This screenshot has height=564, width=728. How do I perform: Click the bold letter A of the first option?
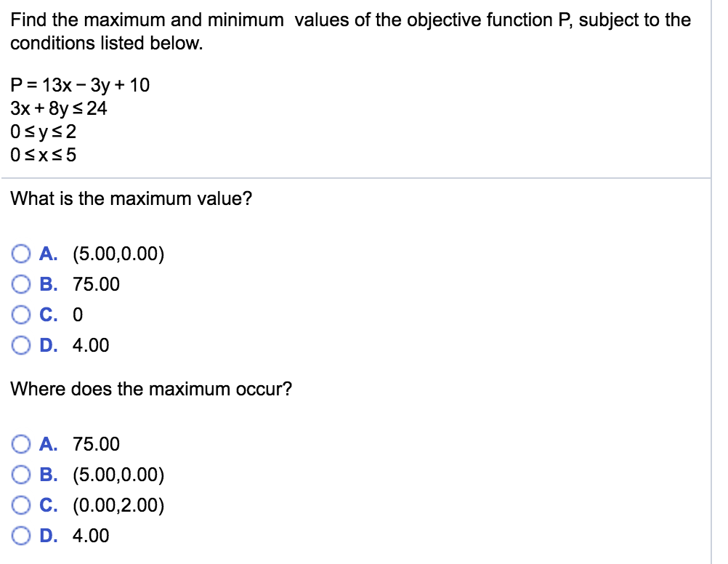(48, 254)
